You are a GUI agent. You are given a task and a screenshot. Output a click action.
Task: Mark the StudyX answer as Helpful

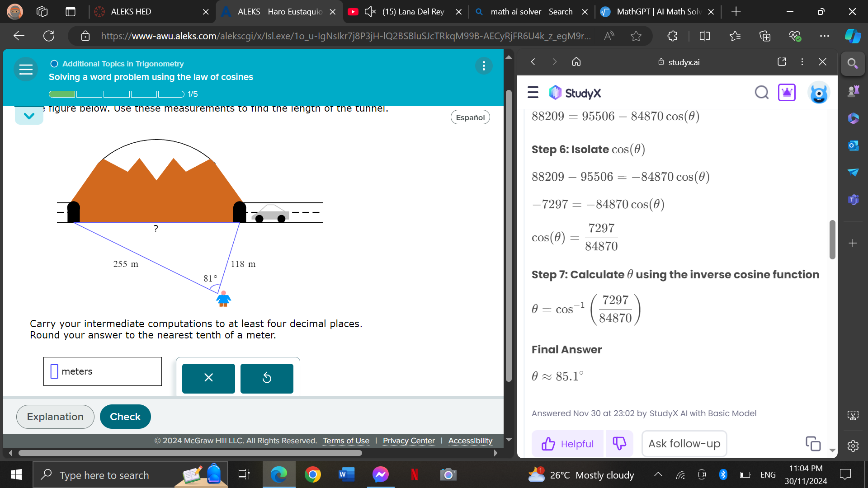pyautogui.click(x=568, y=444)
